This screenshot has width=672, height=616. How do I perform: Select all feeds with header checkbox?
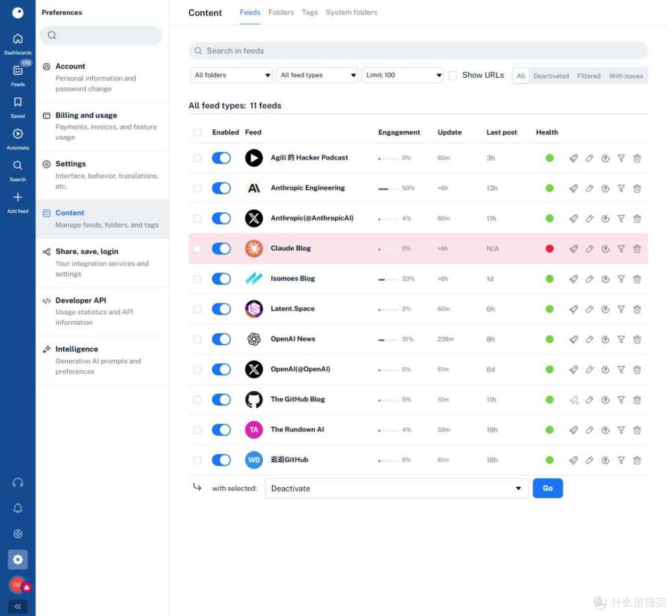click(x=197, y=133)
